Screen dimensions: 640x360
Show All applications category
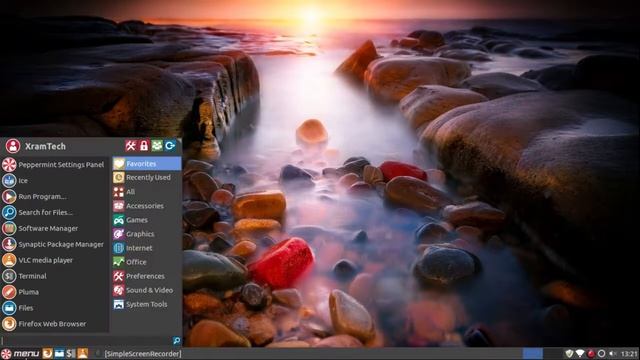(x=147, y=192)
